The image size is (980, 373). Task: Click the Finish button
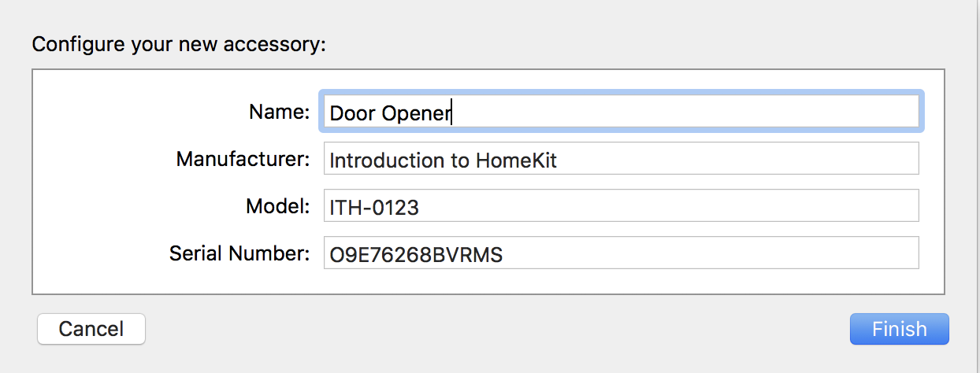point(899,329)
